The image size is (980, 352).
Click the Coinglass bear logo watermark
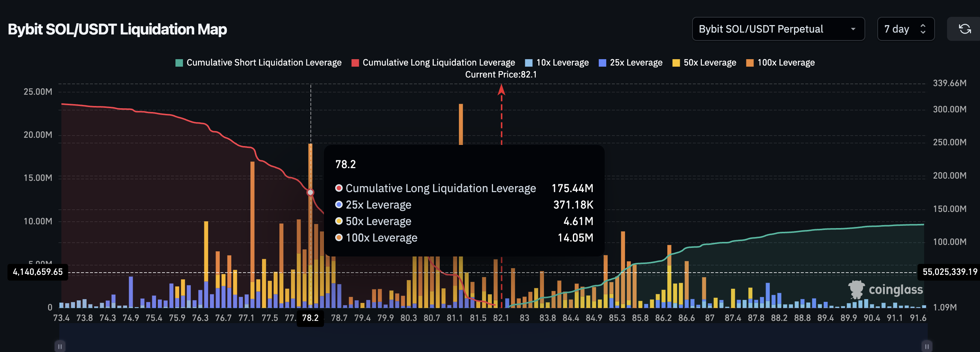(857, 290)
